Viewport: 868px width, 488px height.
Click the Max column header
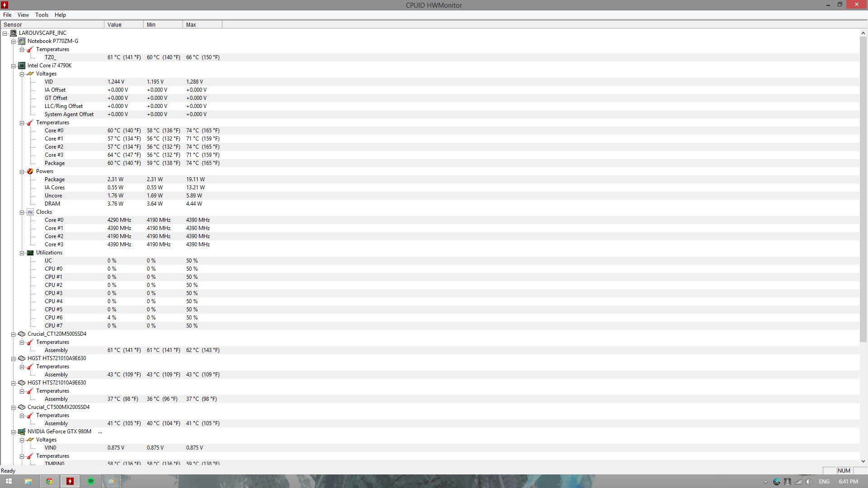click(x=203, y=25)
